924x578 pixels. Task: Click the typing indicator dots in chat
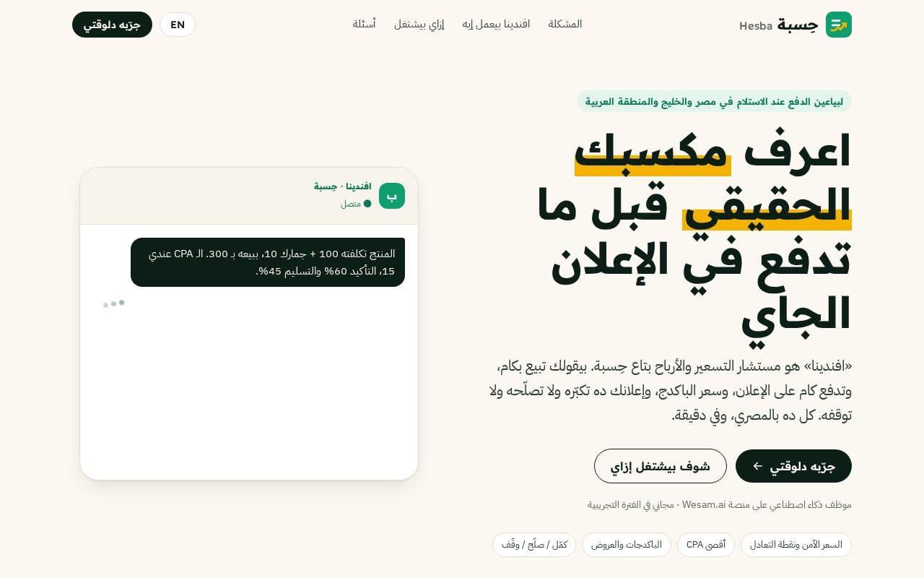click(x=114, y=304)
